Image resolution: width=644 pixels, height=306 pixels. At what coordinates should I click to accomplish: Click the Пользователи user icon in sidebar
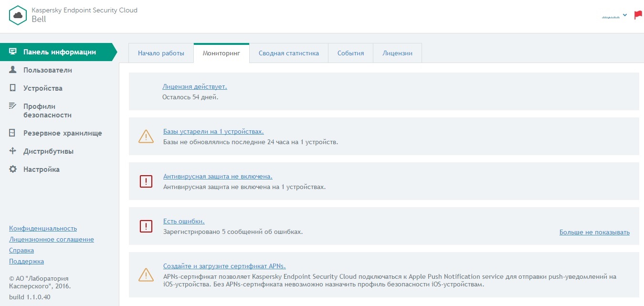point(13,70)
